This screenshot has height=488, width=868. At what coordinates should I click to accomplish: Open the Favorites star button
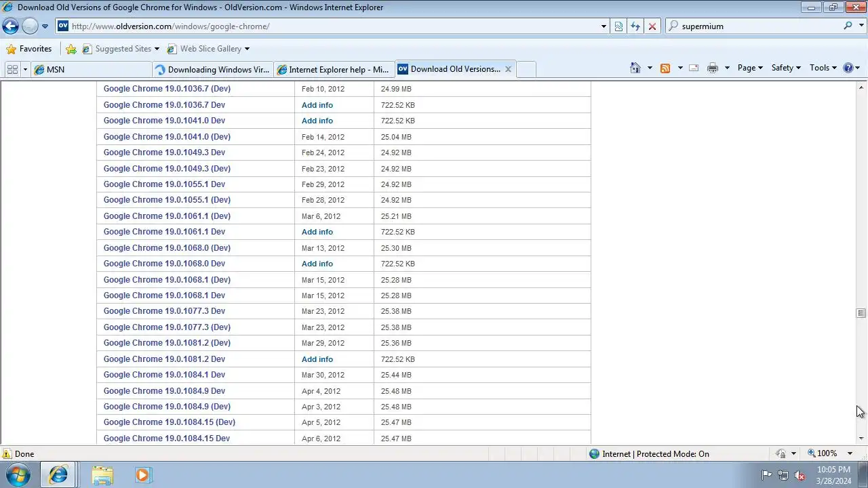click(29, 49)
